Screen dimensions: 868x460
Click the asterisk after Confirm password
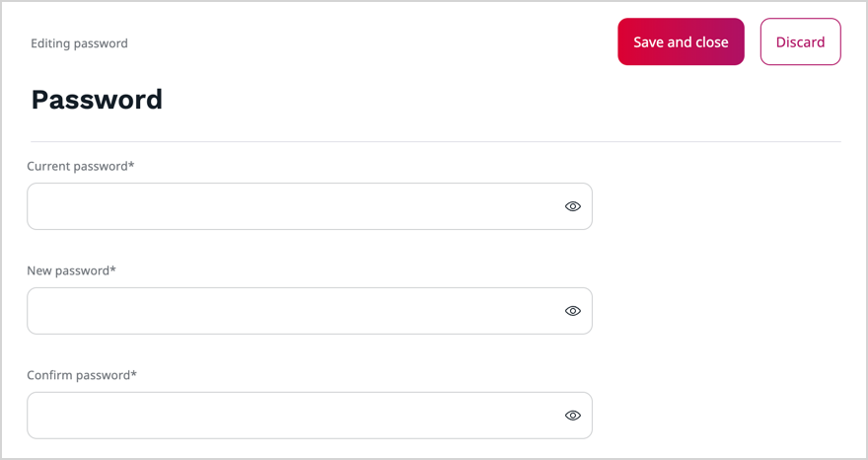click(x=134, y=374)
